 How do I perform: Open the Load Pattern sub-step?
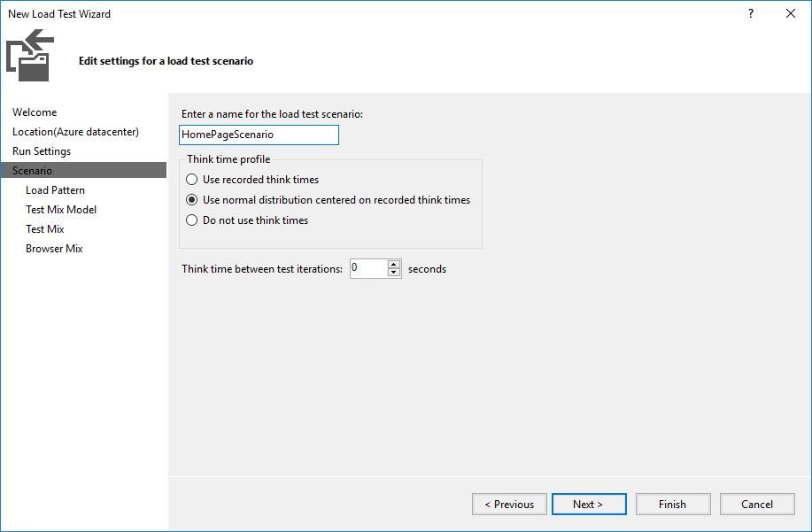tap(56, 190)
